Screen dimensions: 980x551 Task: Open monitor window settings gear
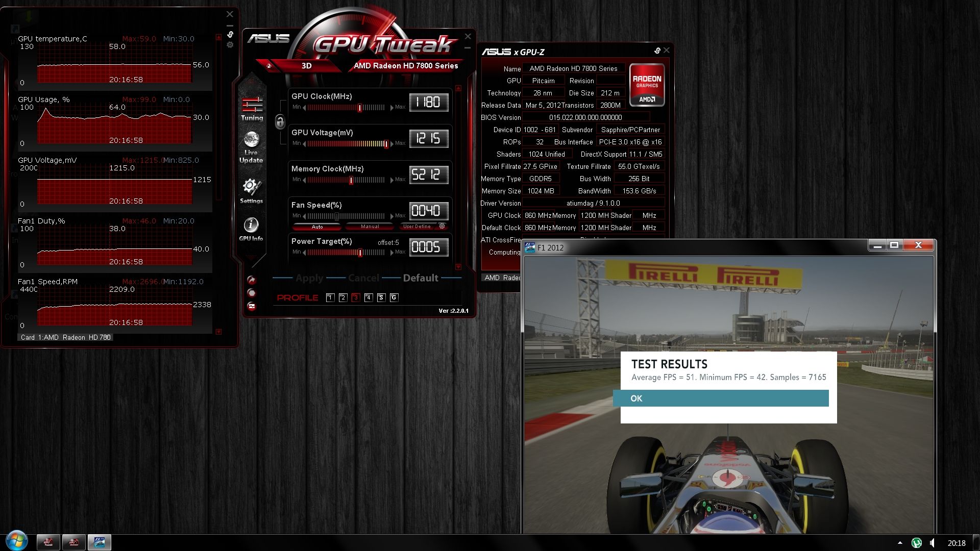coord(230,45)
